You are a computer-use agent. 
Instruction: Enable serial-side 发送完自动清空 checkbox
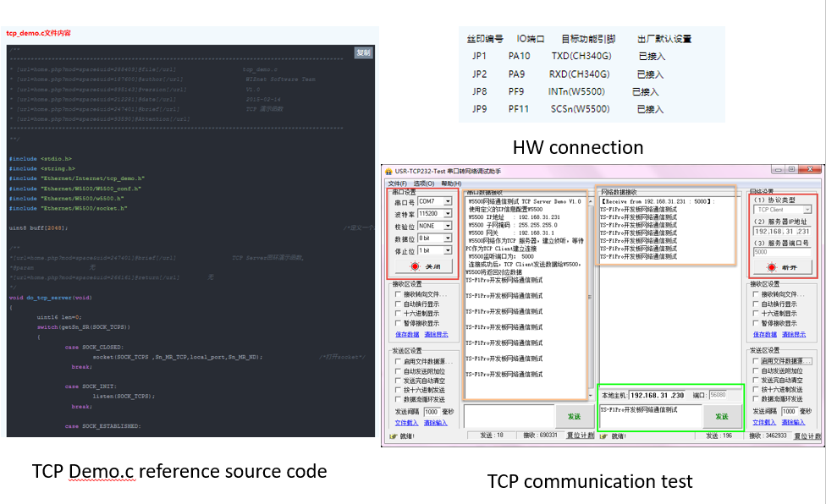[x=399, y=381]
